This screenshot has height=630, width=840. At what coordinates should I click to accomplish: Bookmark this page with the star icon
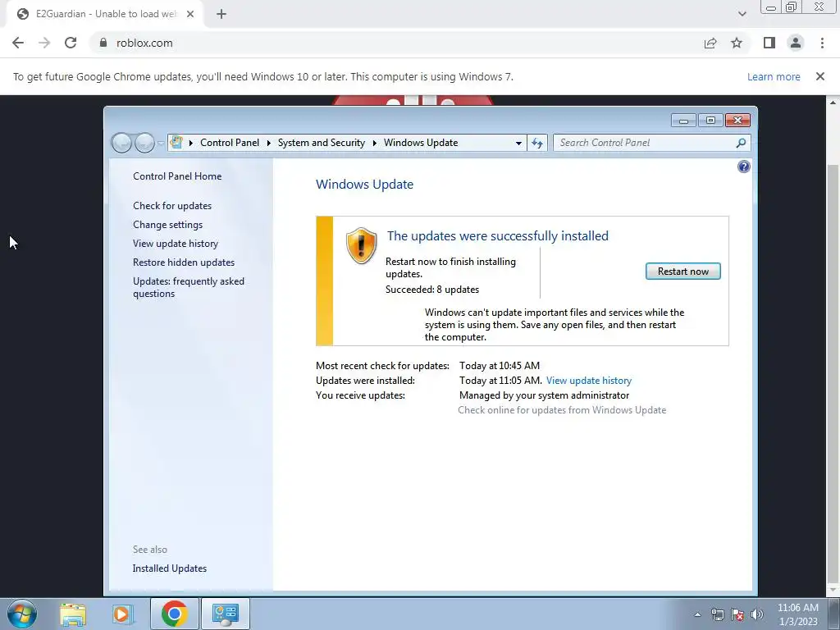[737, 43]
